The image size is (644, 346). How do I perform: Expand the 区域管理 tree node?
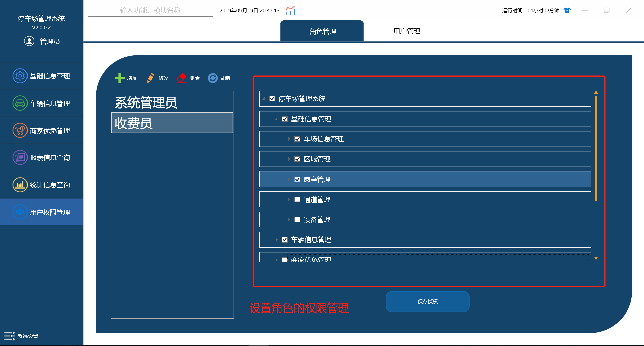point(289,159)
